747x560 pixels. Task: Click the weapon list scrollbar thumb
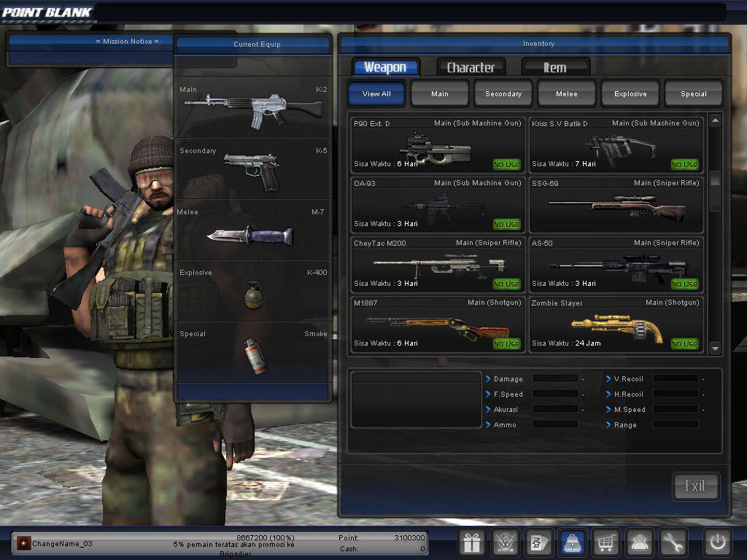(x=715, y=190)
